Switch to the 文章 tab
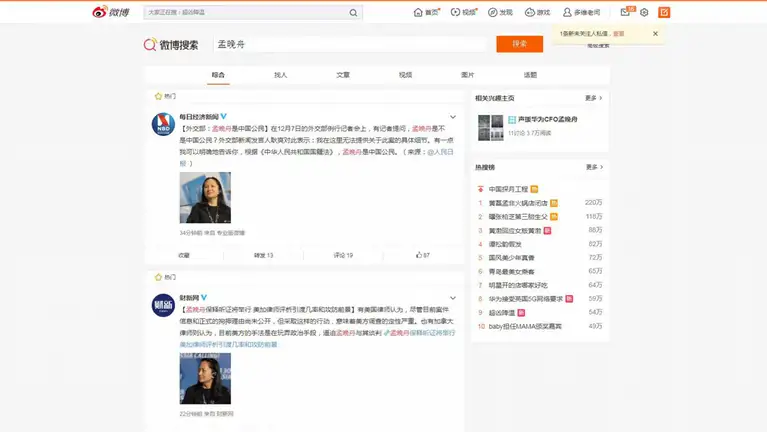Image resolution: width=767 pixels, height=432 pixels. coord(343,75)
